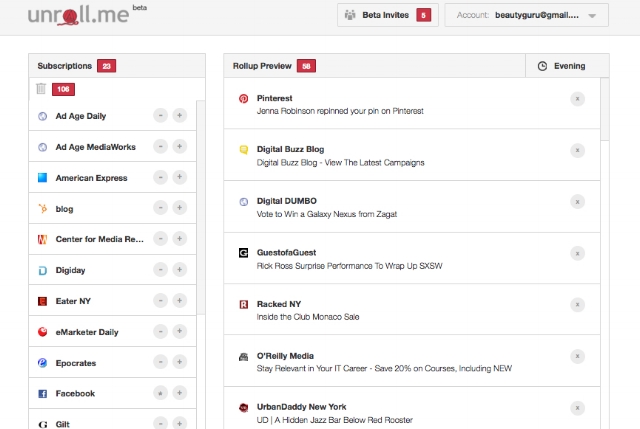Open Digital Buzz Blog latest campaigns email
The width and height of the screenshot is (640, 429).
(x=340, y=162)
